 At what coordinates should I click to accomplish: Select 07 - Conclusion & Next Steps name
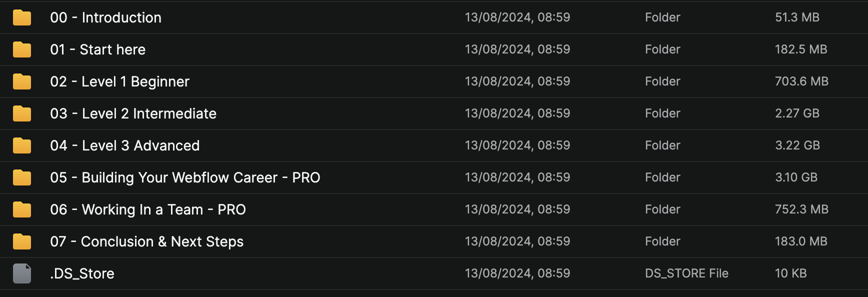point(146,241)
